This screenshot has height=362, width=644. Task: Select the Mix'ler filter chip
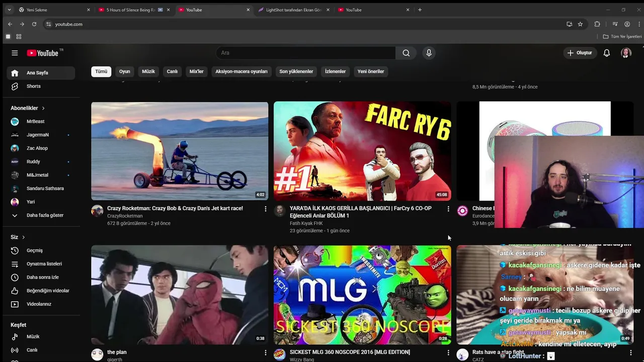click(x=196, y=71)
